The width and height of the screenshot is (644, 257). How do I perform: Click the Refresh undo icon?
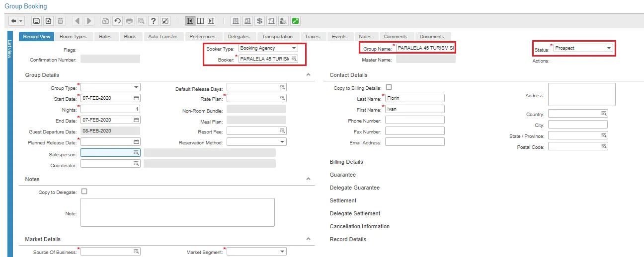(117, 21)
